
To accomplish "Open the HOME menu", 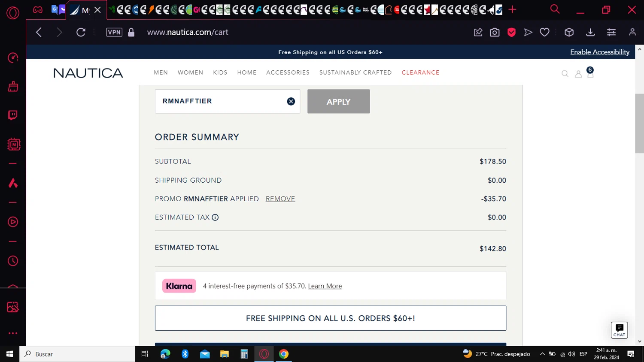I will pos(247,72).
